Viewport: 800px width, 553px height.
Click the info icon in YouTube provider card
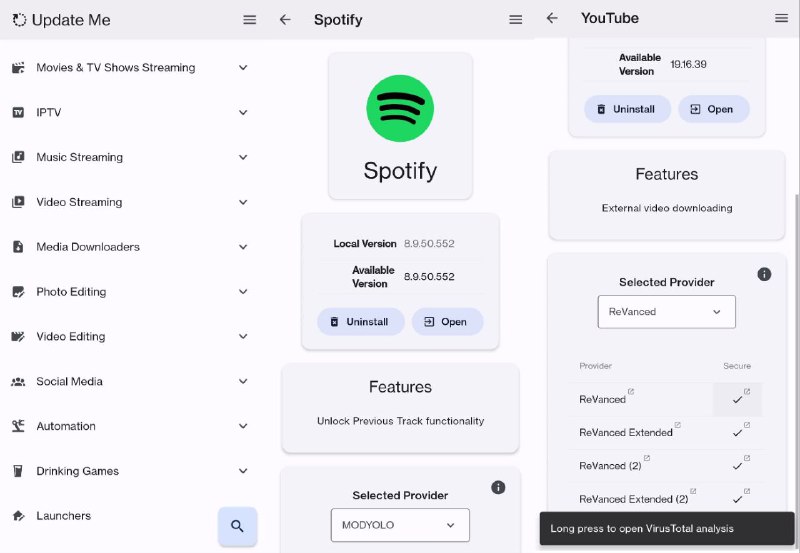764,274
